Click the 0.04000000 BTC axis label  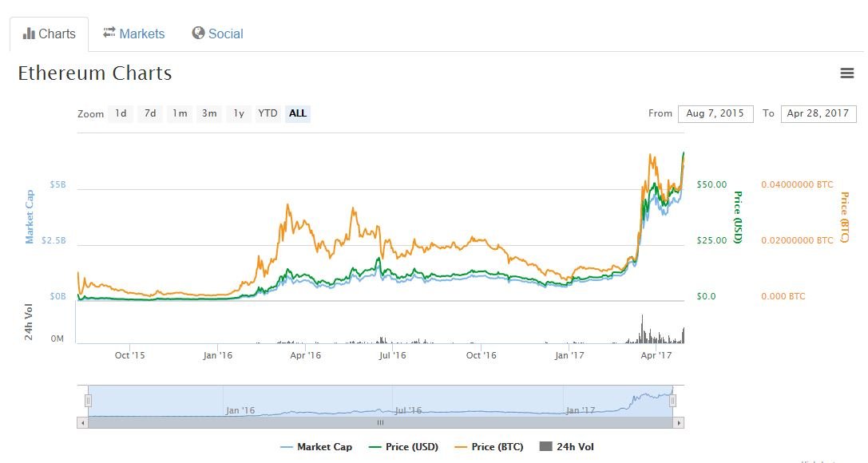coord(797,184)
